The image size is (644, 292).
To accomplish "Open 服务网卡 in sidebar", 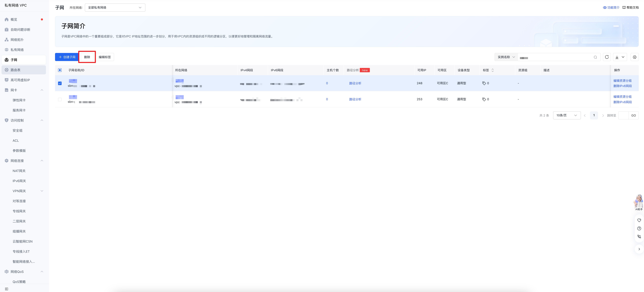I will click(x=19, y=110).
